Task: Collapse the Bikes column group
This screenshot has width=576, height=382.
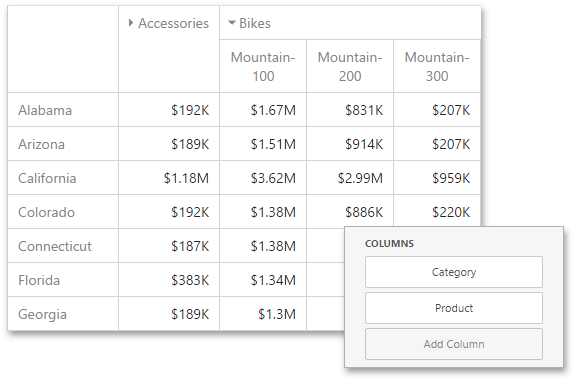Action: [232, 23]
